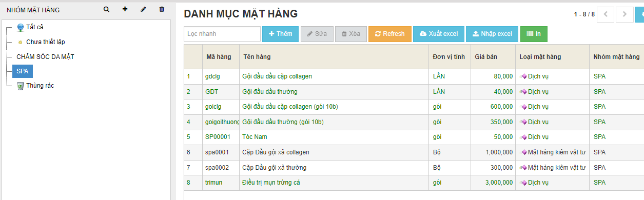Image resolution: width=644 pixels, height=200 pixels.
Task: Export list with Xuất excel button
Action: click(439, 34)
